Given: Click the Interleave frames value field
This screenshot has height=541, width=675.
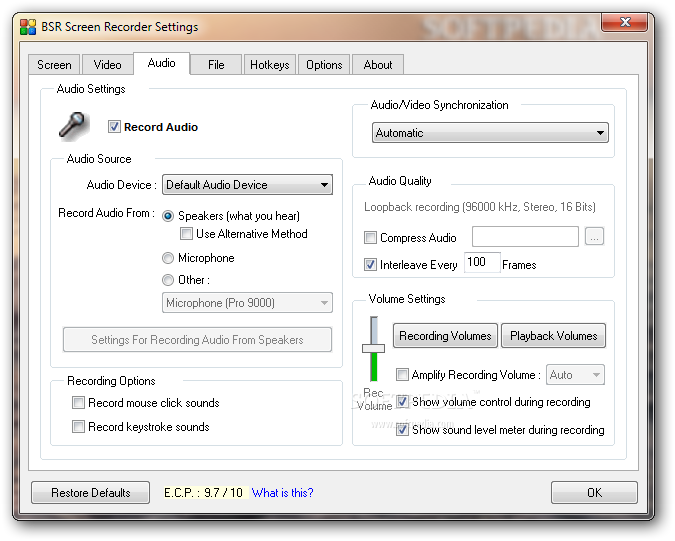Looking at the screenshot, I should coord(482,262).
